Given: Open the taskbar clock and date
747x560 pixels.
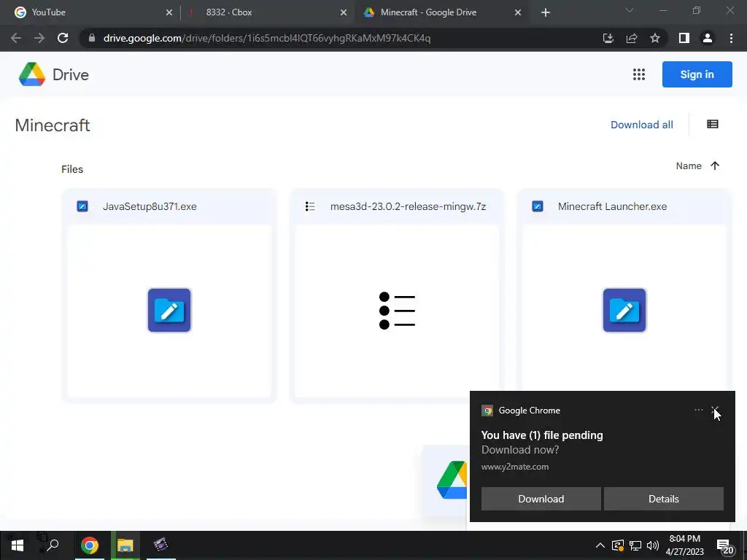Looking at the screenshot, I should [684, 545].
